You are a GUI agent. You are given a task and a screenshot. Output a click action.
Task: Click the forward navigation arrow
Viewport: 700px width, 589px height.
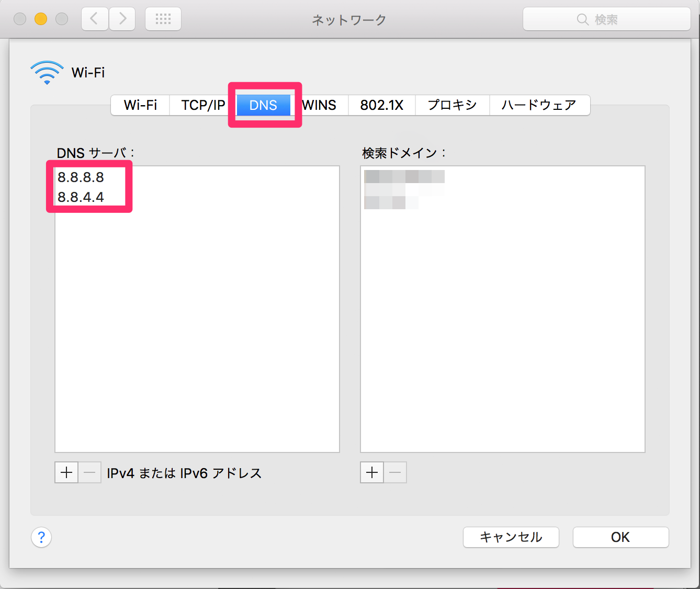click(x=122, y=19)
